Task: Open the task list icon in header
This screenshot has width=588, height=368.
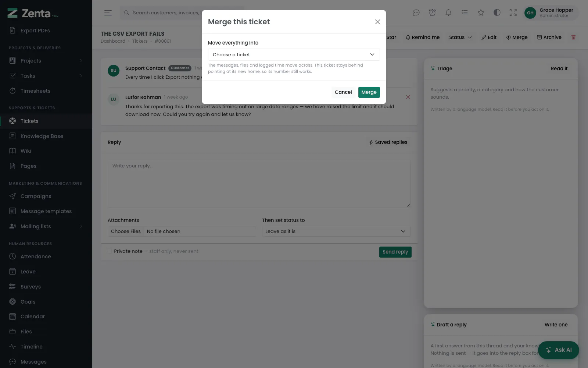Action: (465, 13)
